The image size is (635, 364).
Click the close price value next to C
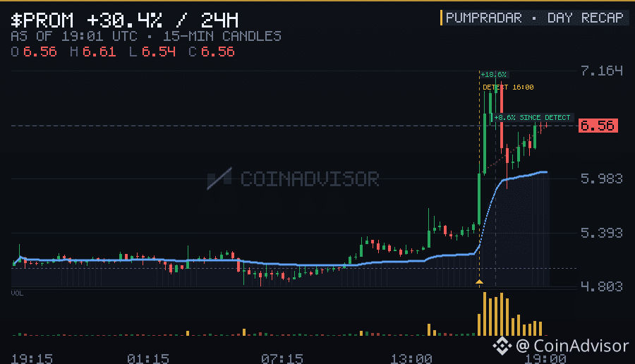click(x=217, y=51)
